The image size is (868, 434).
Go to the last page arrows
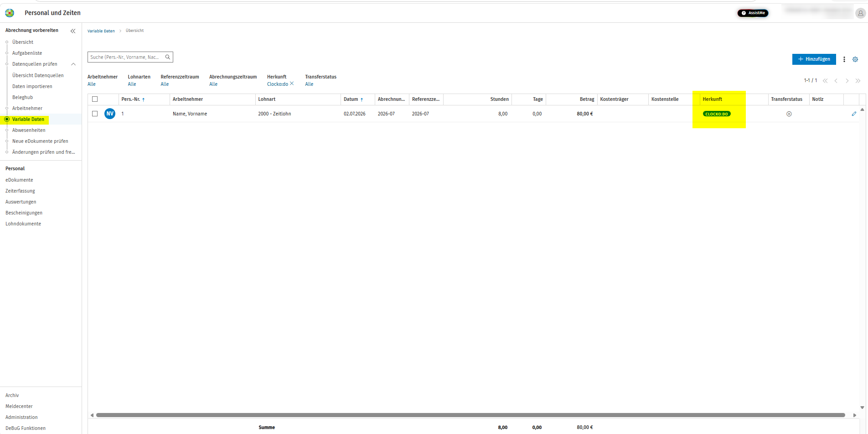pos(858,81)
